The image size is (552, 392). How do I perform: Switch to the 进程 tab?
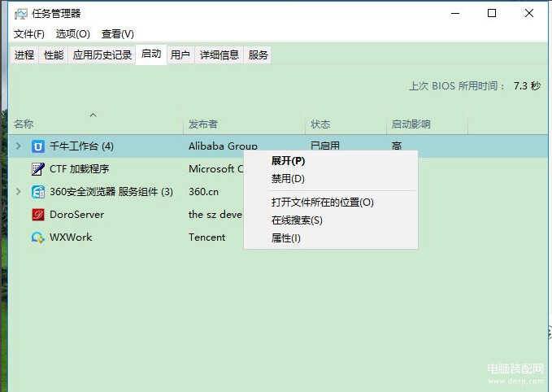click(x=24, y=55)
